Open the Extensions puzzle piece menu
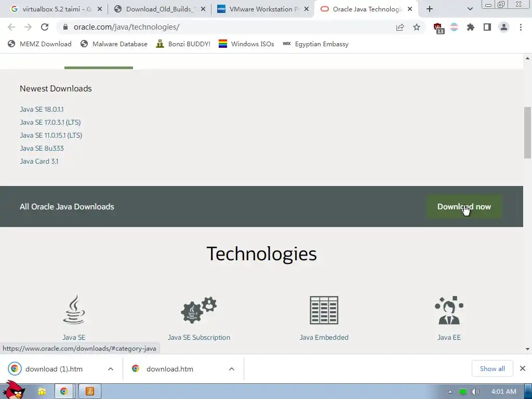 471,27
